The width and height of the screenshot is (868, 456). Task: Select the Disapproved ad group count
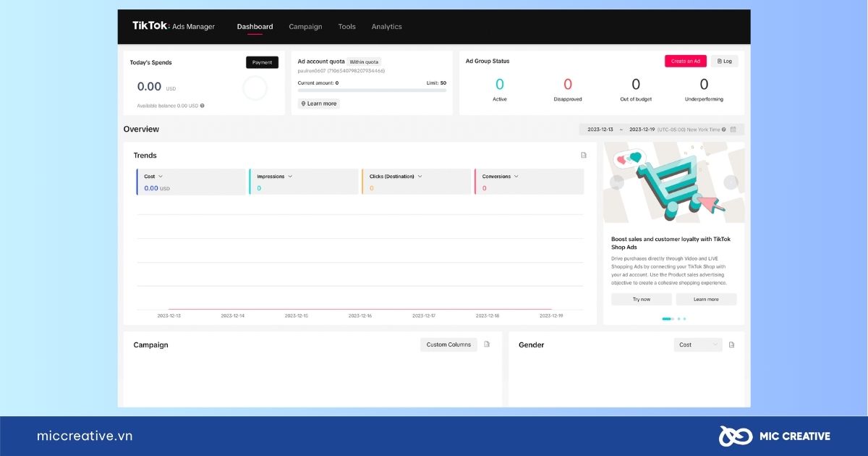568,85
